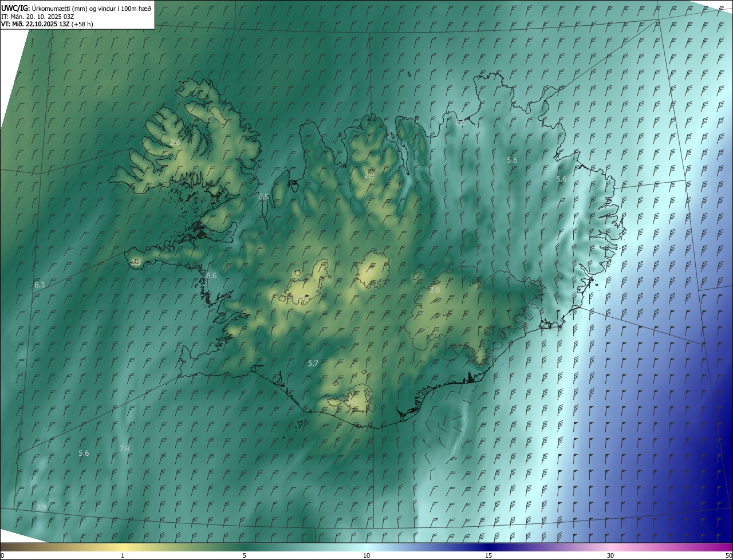Click the title line 'Úrkomumætti (mm) og vindur í 100m hæð'
This screenshot has height=560, width=733.
pyautogui.click(x=92, y=8)
